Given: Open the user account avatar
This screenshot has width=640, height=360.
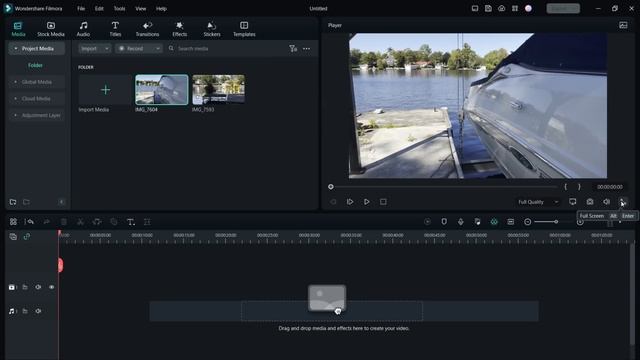Looking at the screenshot, I should point(528,8).
